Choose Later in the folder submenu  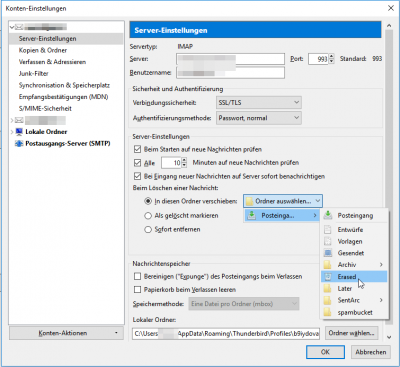354,289
